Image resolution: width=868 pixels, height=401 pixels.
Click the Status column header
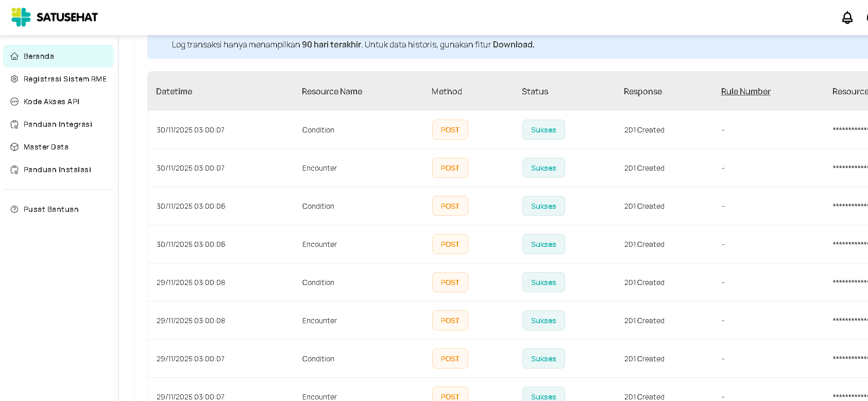[x=535, y=91]
